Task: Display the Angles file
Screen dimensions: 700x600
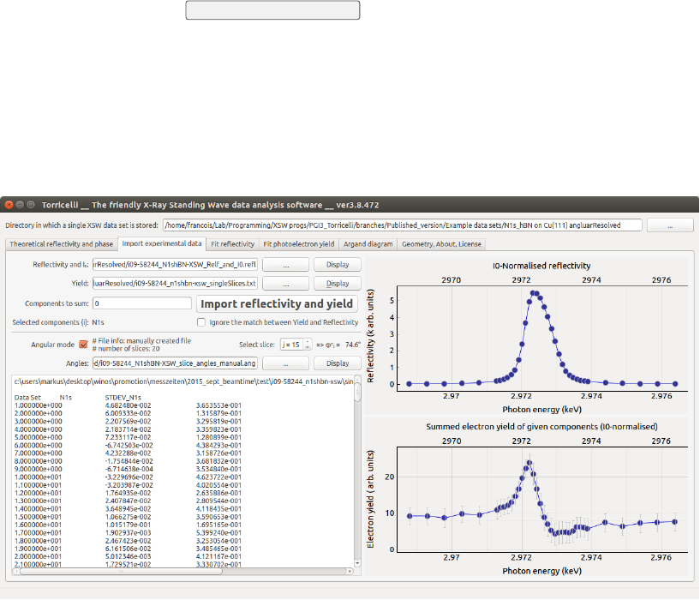Action: [x=338, y=363]
